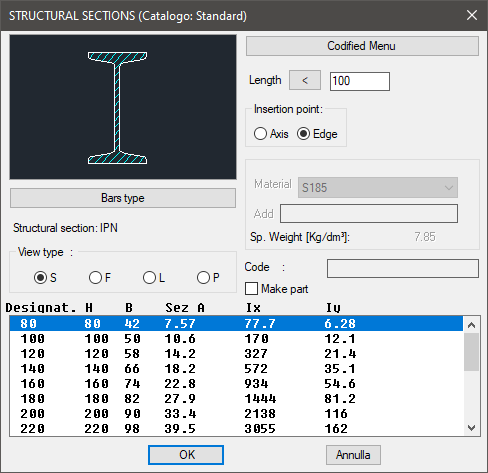Close the Structural Sections dialog
Screen dimensions: 488x473
[x=472, y=15]
